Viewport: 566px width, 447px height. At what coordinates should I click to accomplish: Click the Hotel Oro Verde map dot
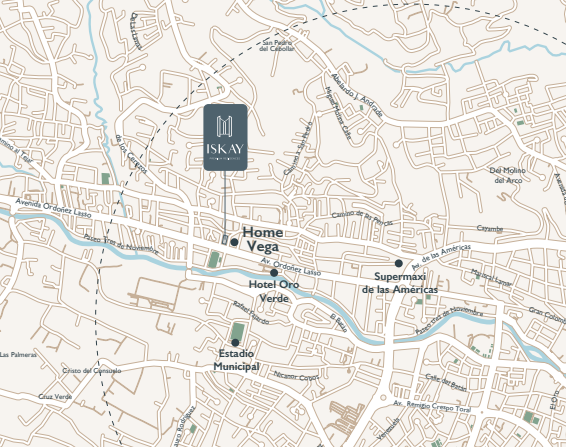point(274,273)
